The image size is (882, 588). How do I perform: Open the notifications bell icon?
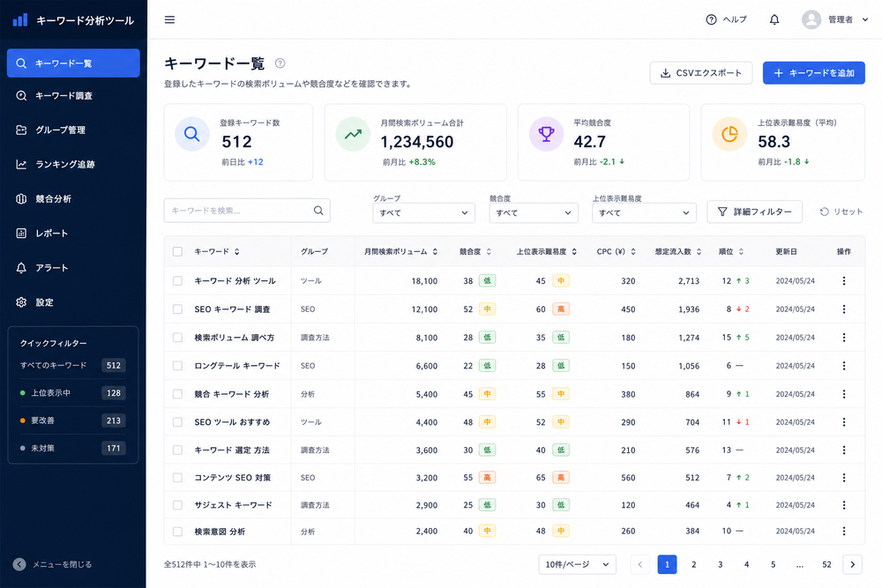point(774,19)
